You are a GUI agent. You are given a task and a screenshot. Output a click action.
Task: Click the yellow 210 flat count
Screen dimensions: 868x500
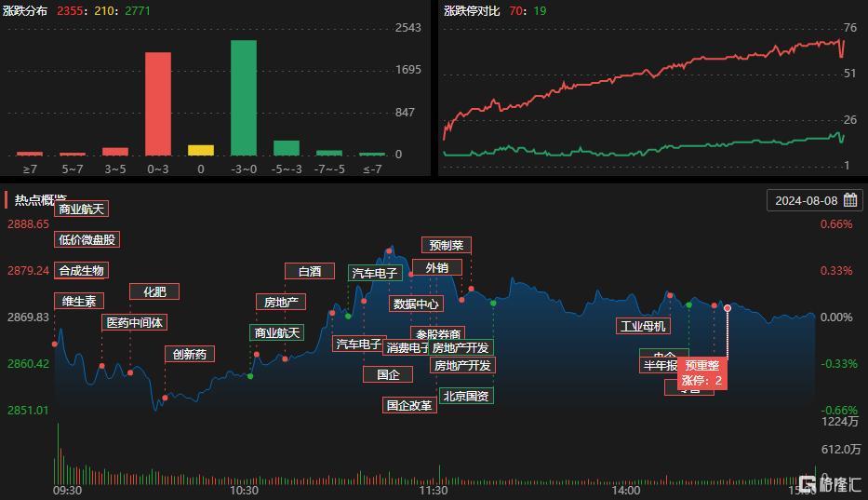[x=104, y=10]
